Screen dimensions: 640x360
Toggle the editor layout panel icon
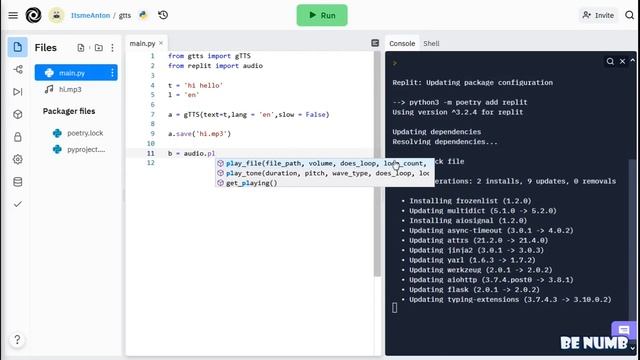375,43
